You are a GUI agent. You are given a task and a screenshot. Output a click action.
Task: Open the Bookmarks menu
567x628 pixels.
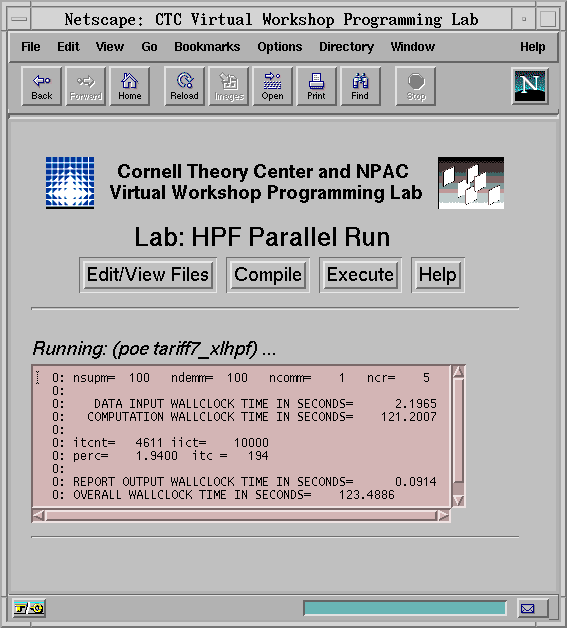coord(207,47)
